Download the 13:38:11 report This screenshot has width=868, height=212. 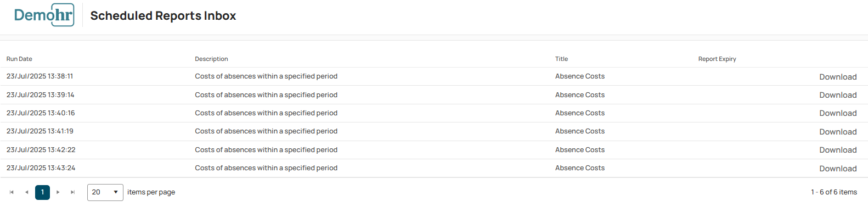838,77
